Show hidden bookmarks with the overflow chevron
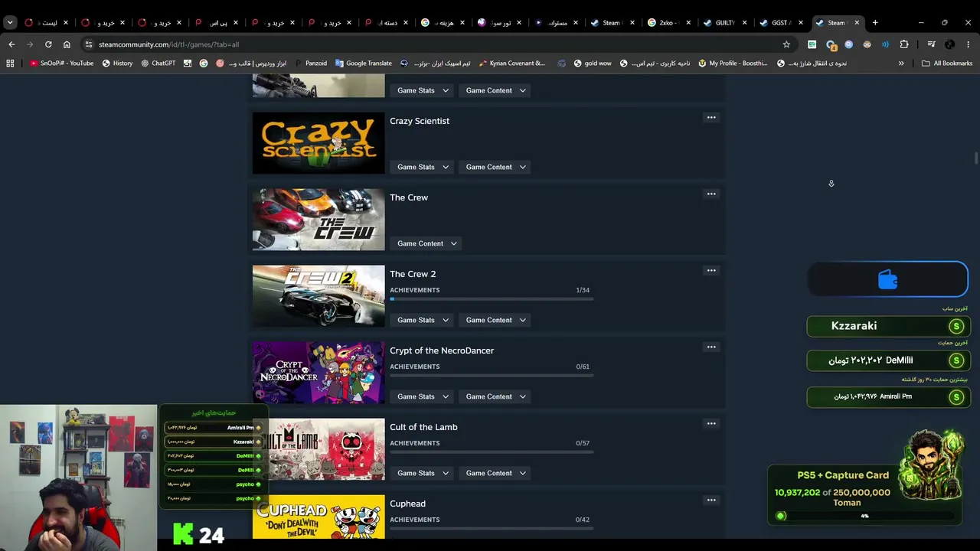Viewport: 980px width, 551px height. click(901, 64)
